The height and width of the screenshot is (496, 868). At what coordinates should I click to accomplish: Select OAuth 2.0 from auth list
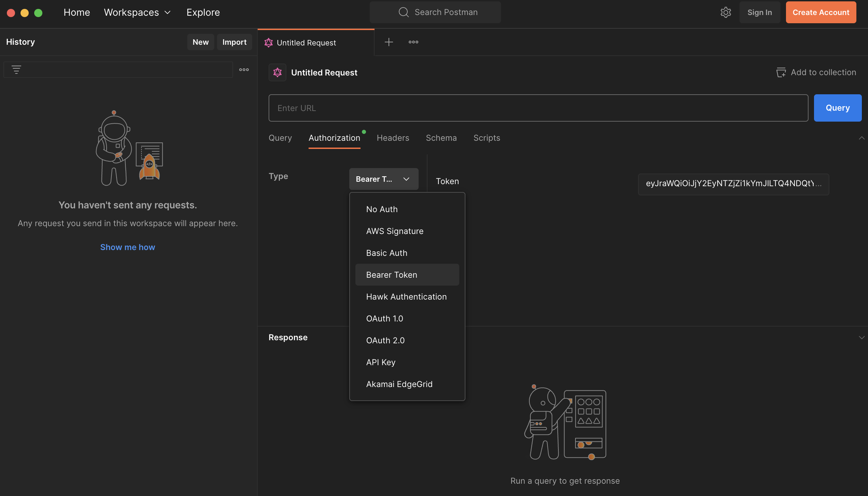pos(385,340)
